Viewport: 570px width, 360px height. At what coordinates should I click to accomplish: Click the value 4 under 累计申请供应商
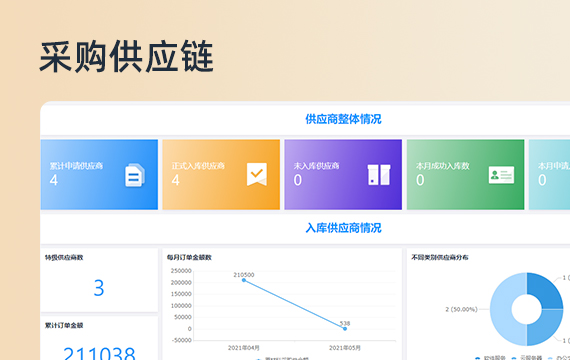point(54,180)
